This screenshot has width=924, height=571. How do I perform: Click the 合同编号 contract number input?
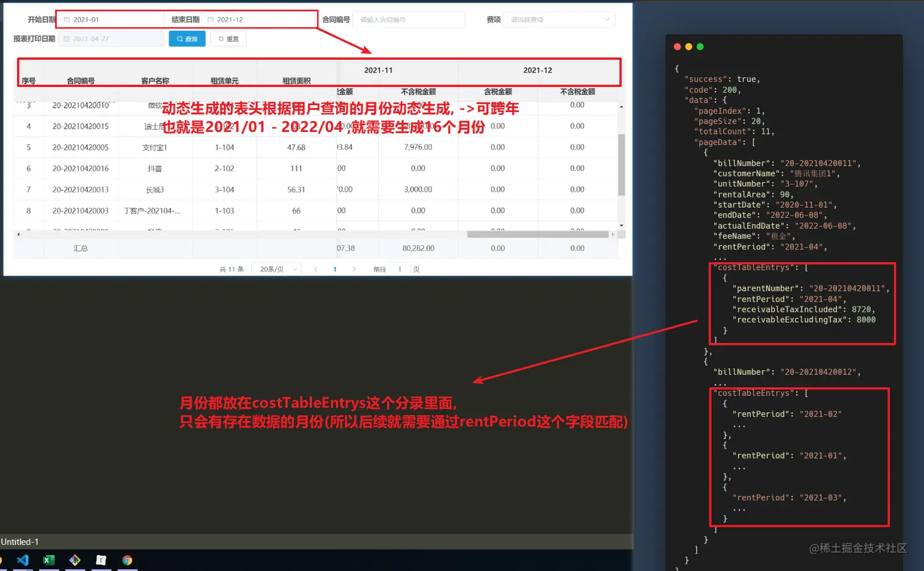[x=409, y=20]
